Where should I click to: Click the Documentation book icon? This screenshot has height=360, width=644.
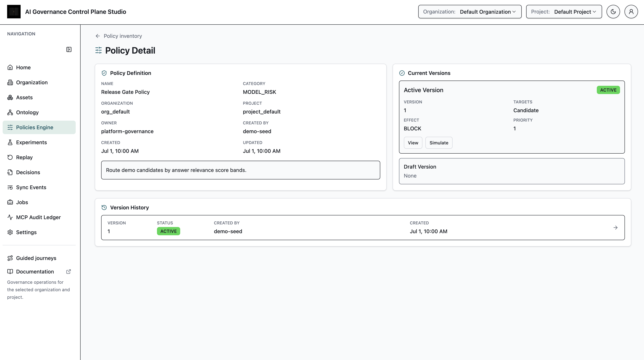(x=10, y=272)
